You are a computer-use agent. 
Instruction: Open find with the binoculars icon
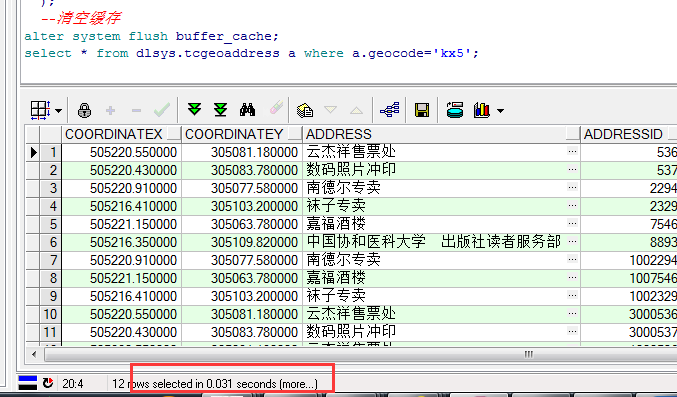(x=247, y=110)
